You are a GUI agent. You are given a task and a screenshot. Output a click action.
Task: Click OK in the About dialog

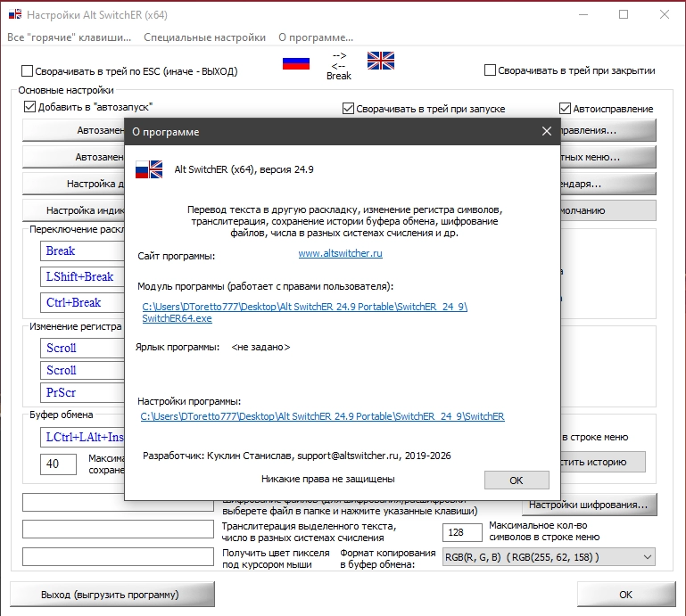[517, 480]
